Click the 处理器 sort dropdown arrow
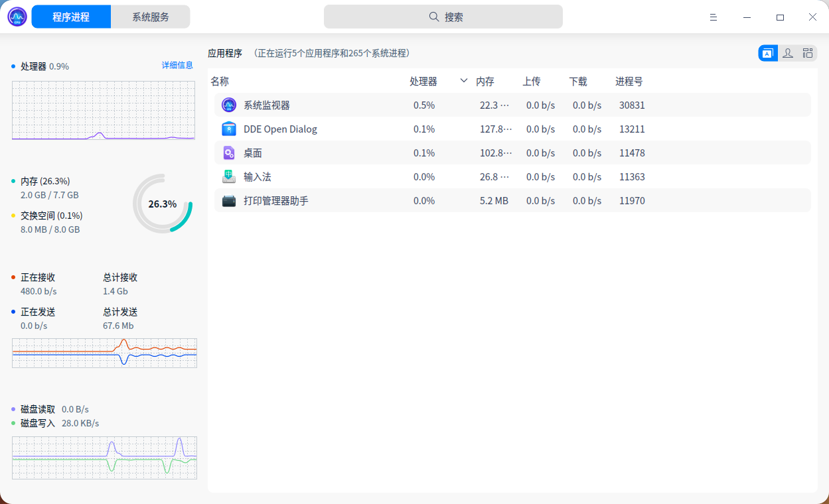Image resolution: width=829 pixels, height=504 pixels. point(463,81)
